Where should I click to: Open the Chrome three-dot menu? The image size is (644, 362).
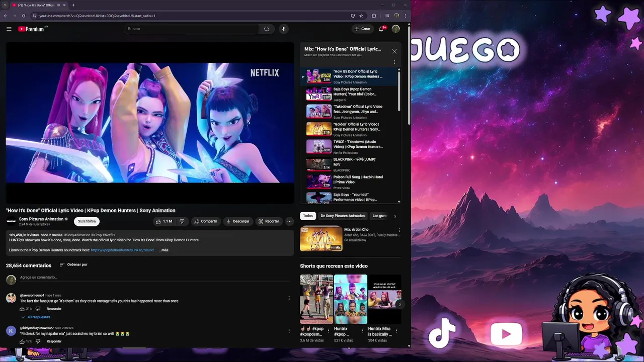point(406,16)
